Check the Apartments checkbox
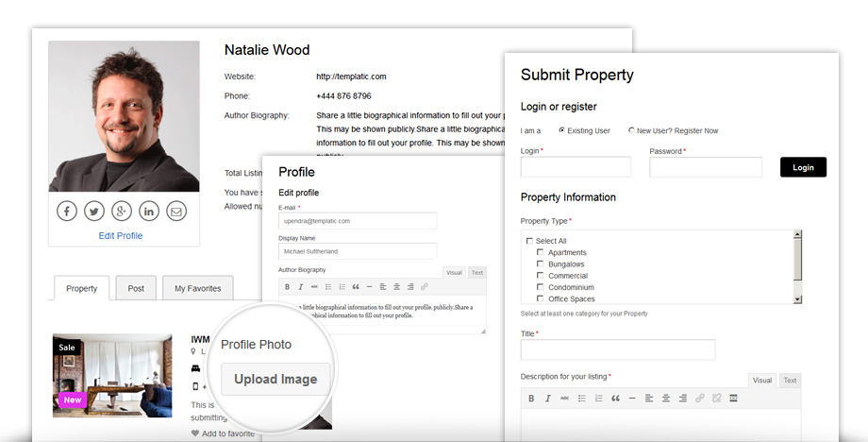The image size is (868, 442). [540, 252]
